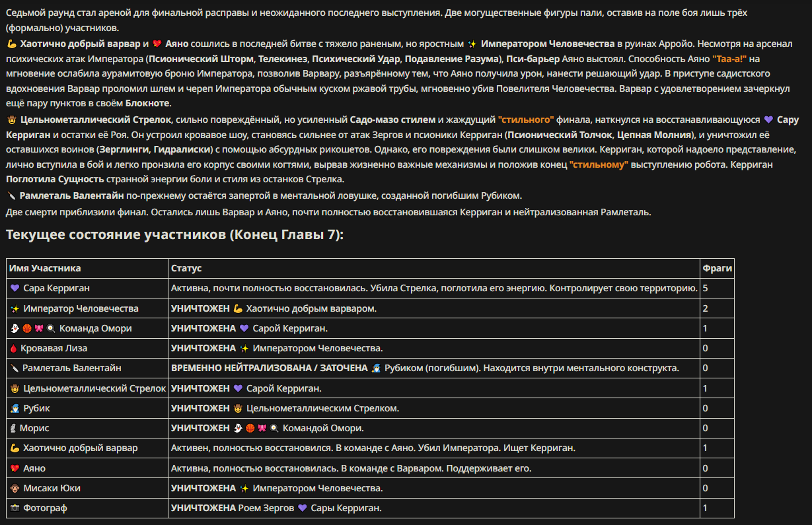812x525 pixels.
Task: Click orange text "Таа-а!" in the paragraph
Action: (729, 59)
